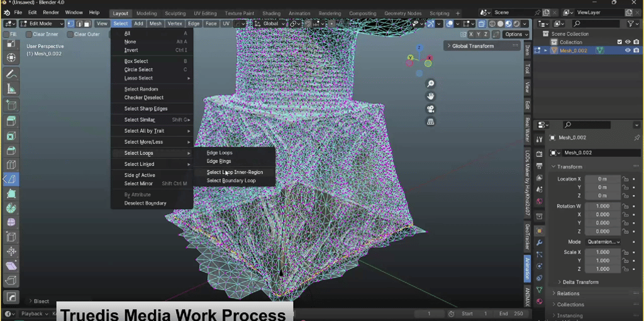644x321 pixels.
Task: Open the Quaternion rotation mode dropdown
Action: pyautogui.click(x=603, y=242)
